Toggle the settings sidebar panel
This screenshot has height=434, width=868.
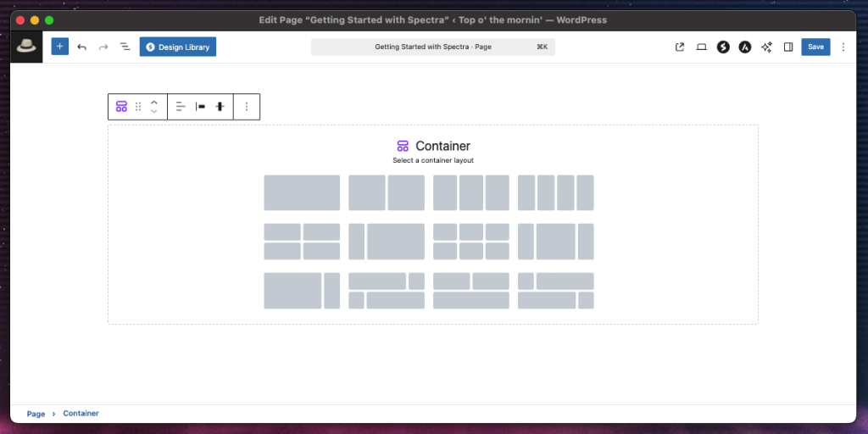(x=788, y=47)
